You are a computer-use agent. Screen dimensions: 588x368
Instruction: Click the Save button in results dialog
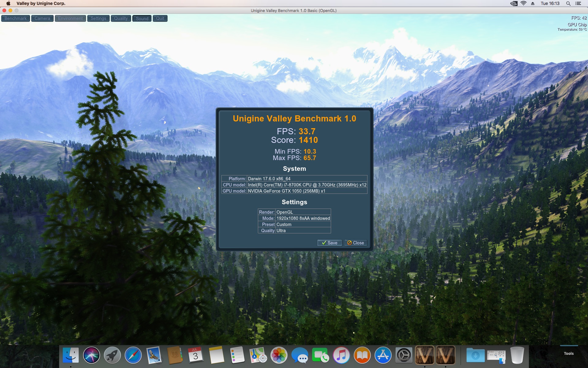click(330, 243)
